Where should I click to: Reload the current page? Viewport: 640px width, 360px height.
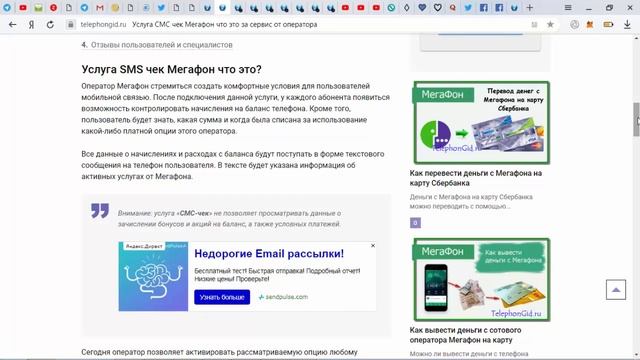[50, 24]
